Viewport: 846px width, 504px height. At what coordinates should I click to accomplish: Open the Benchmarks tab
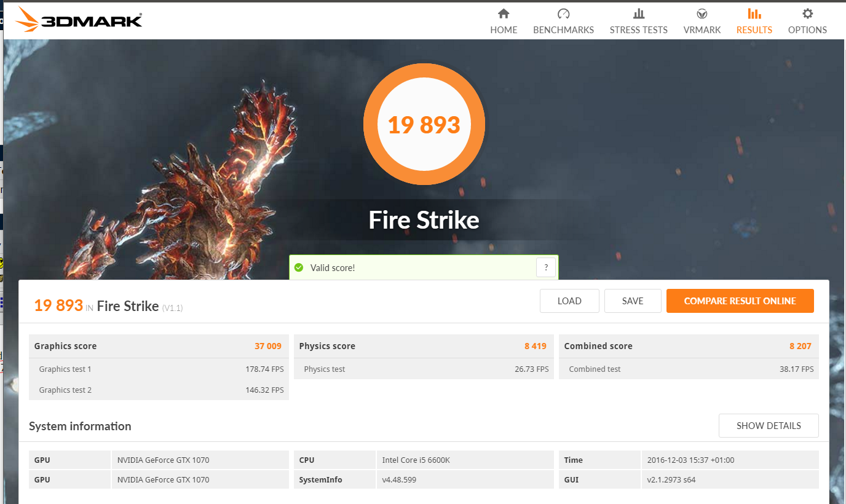pos(563,22)
